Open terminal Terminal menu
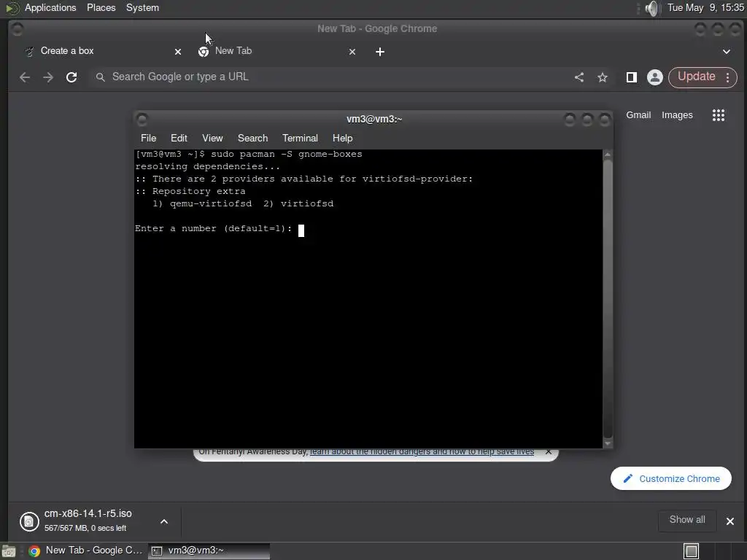The image size is (747, 560). pyautogui.click(x=300, y=138)
